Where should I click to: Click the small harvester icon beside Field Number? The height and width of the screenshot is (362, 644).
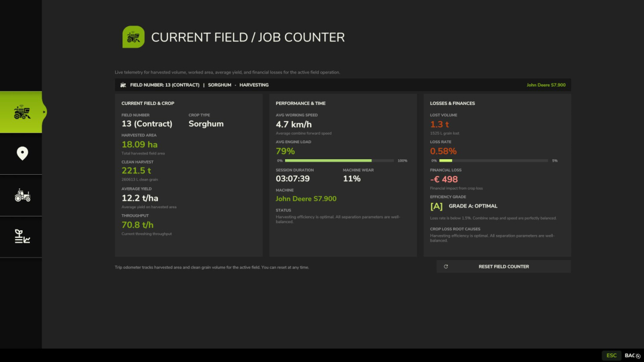click(x=123, y=85)
